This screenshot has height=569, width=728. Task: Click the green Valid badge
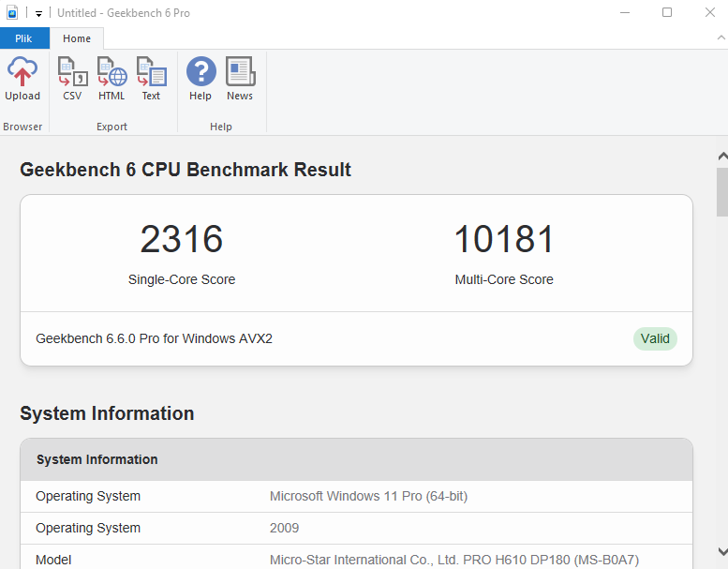(655, 338)
